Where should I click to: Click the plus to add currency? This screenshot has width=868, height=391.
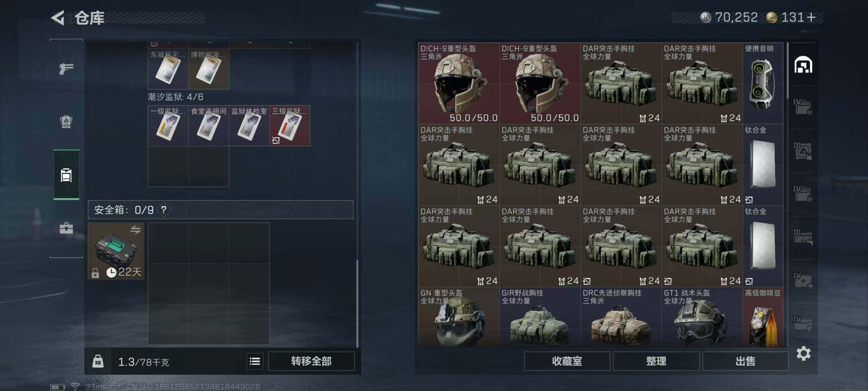(x=812, y=18)
